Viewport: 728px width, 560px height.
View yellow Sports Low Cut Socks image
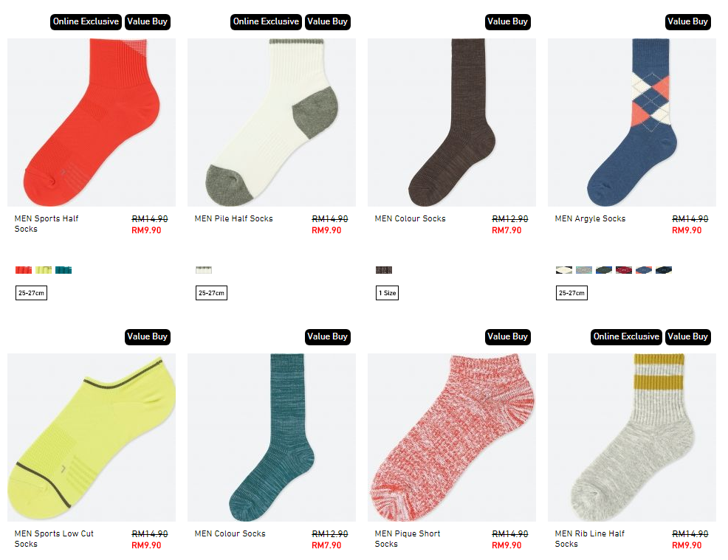coord(92,438)
